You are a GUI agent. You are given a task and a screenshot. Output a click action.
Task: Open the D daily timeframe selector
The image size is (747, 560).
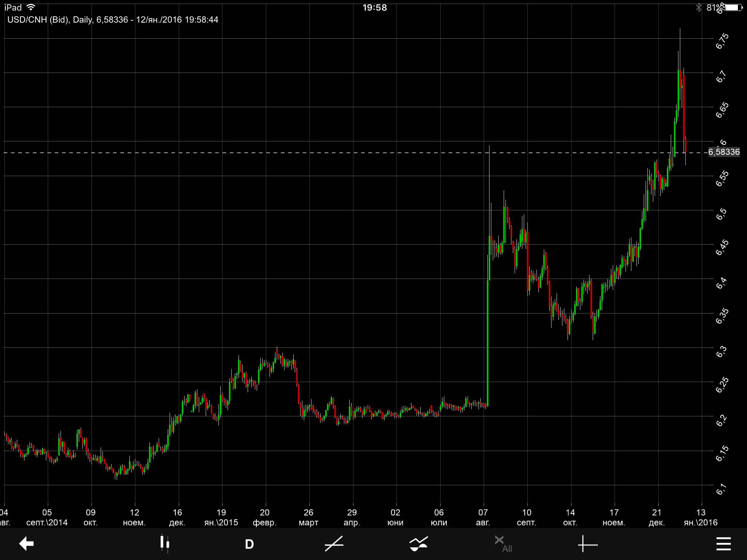[249, 544]
